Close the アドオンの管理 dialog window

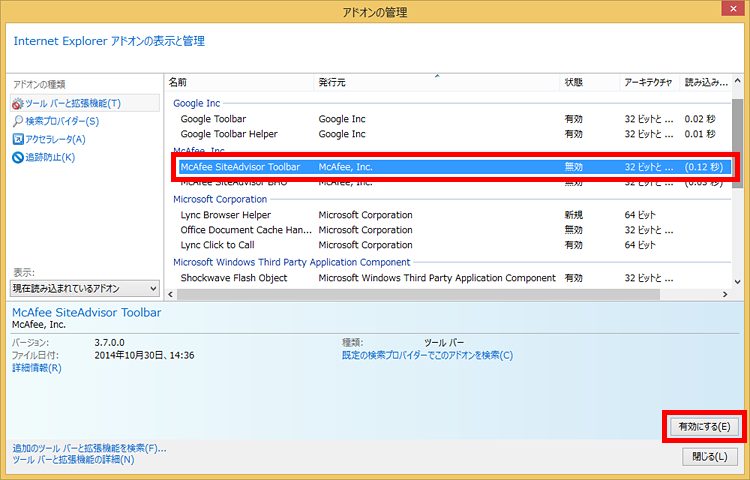tap(733, 8)
